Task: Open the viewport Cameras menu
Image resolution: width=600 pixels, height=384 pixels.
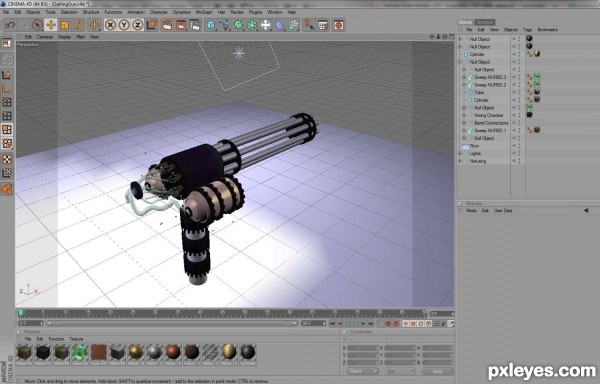Action: click(45, 37)
